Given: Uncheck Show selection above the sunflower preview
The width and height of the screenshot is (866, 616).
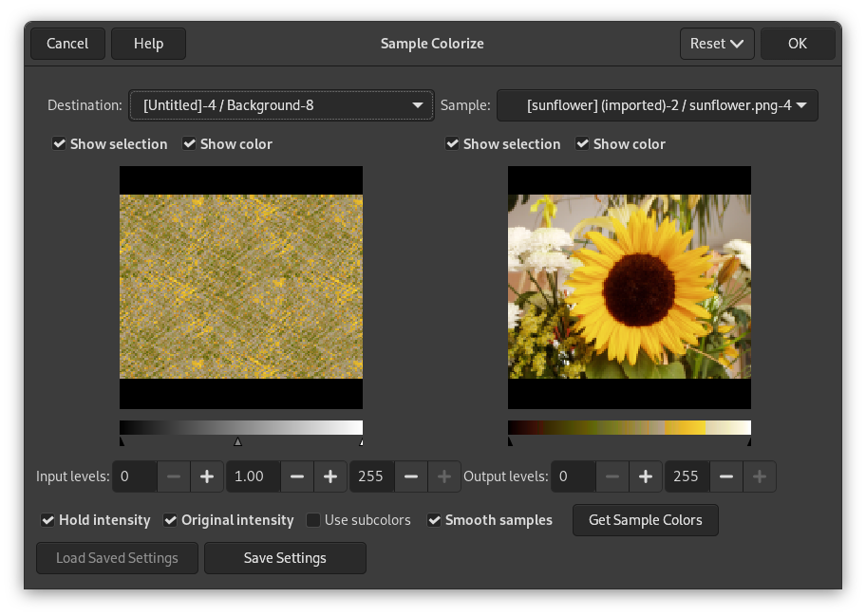Looking at the screenshot, I should 452,143.
